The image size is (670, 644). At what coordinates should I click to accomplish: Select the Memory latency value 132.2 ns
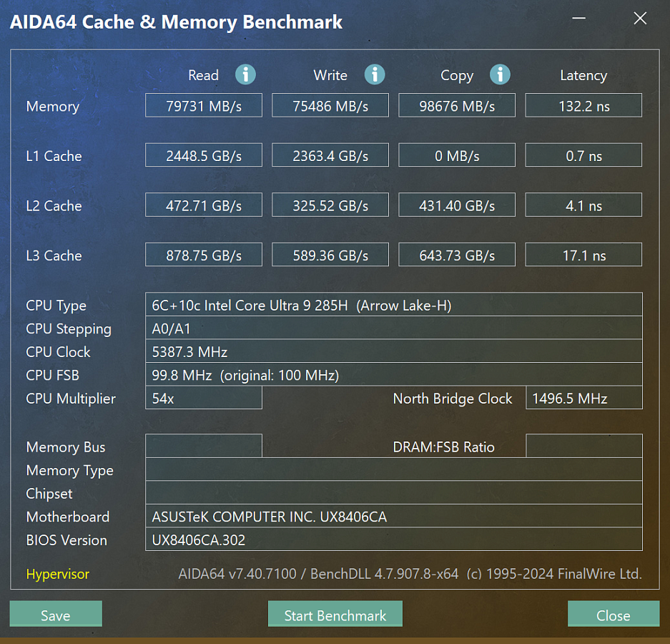(x=583, y=105)
